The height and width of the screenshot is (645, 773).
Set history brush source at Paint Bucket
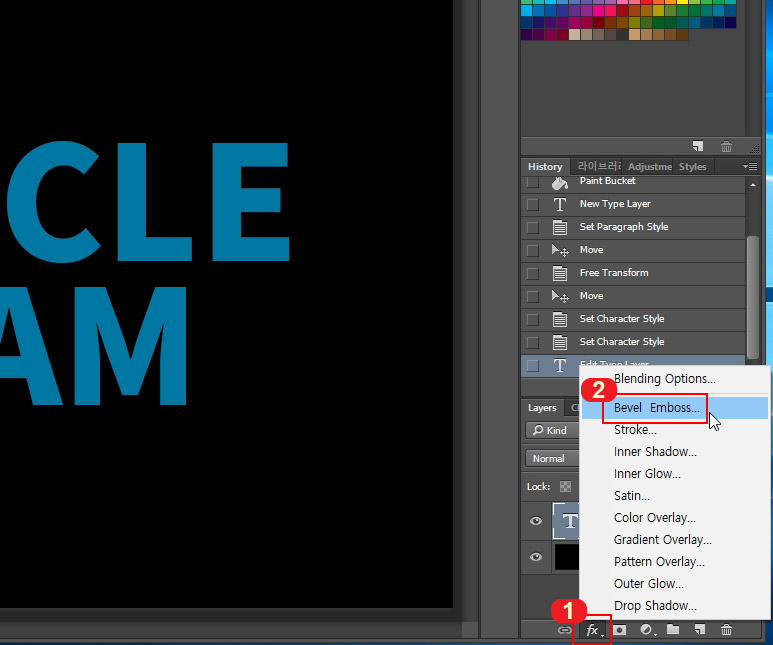532,182
